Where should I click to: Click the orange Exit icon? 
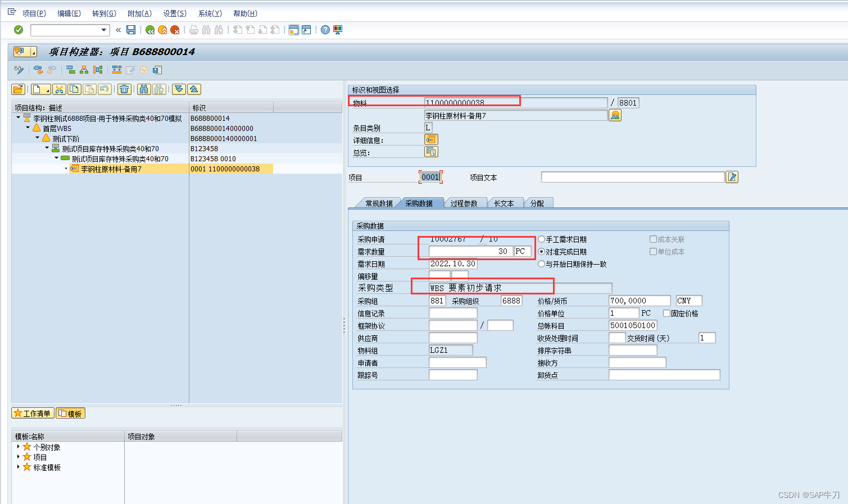pyautogui.click(x=162, y=30)
